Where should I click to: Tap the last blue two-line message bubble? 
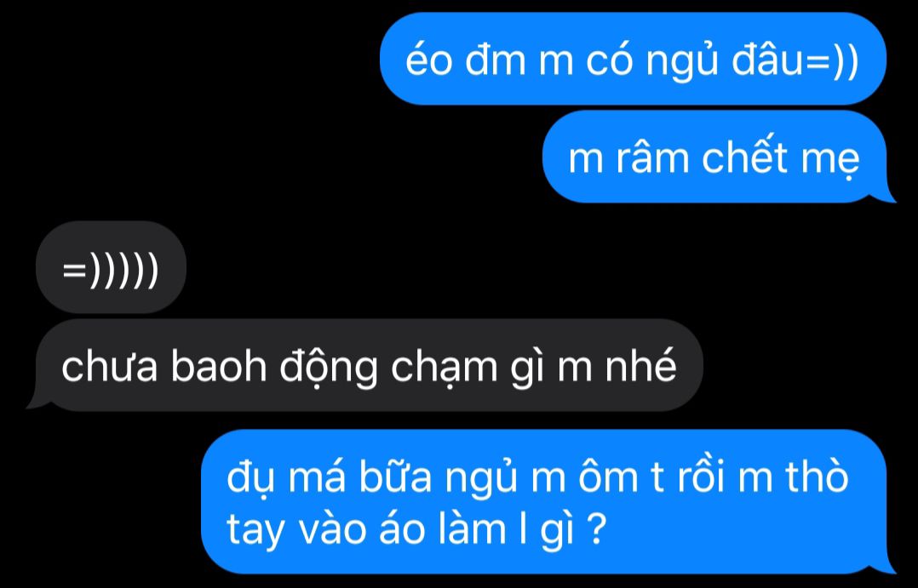click(x=548, y=501)
